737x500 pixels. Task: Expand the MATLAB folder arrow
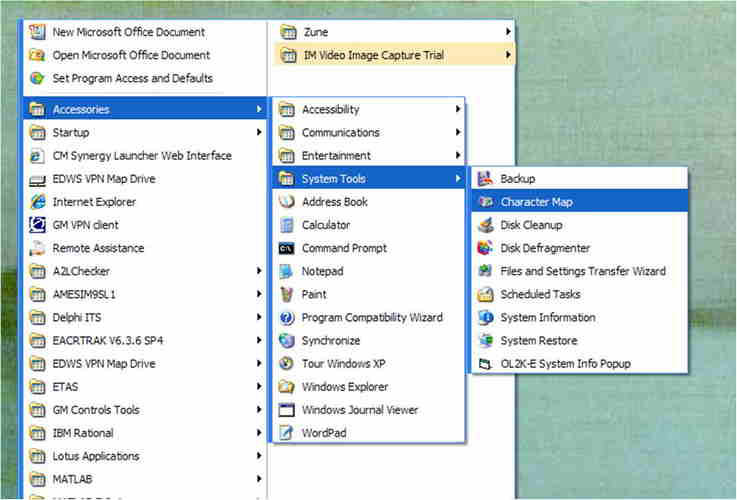point(259,480)
